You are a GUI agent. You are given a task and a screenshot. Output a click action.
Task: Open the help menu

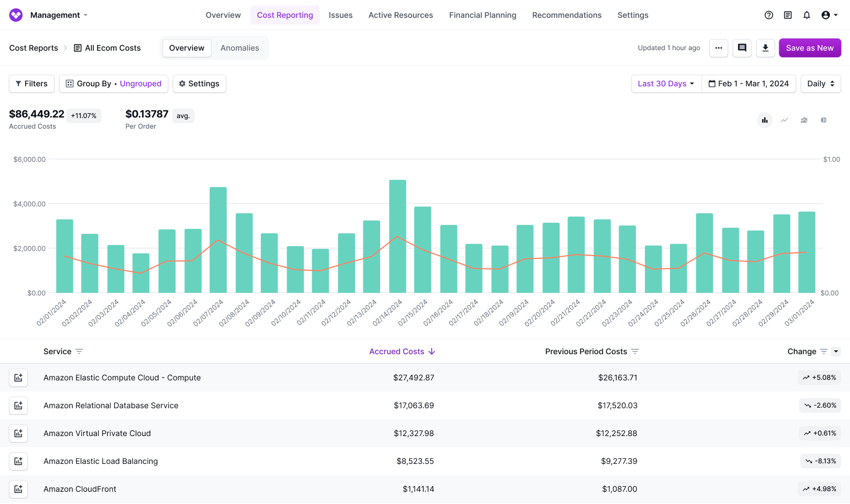click(x=769, y=15)
